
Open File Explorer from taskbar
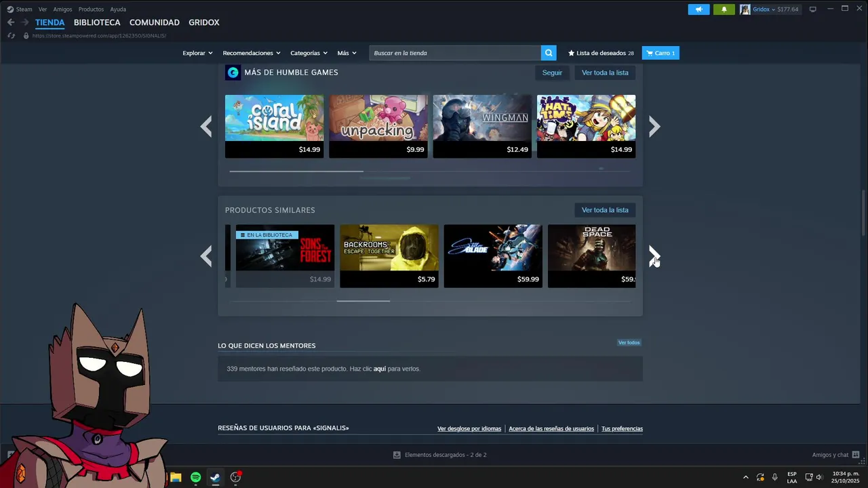tap(176, 477)
